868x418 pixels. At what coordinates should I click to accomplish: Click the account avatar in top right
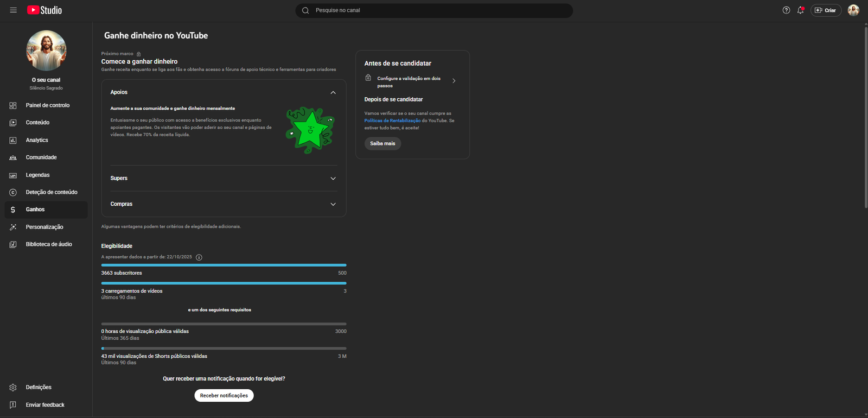coord(853,10)
